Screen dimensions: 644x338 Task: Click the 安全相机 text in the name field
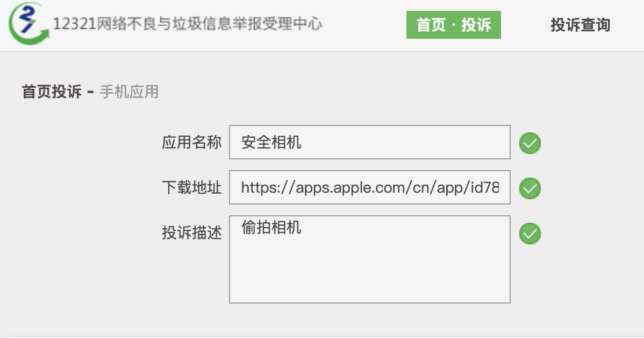(271, 143)
